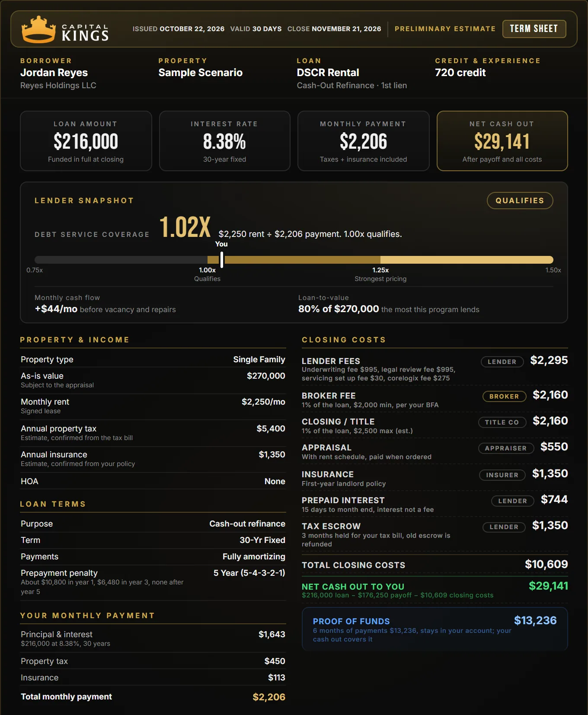
Task: Click the '1.25x' Strongest pricing label
Action: (x=380, y=270)
